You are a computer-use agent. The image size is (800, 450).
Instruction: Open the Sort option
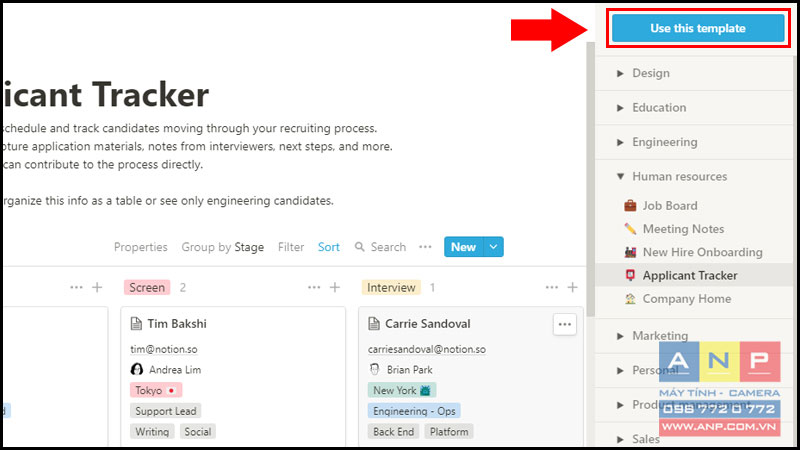pos(329,247)
